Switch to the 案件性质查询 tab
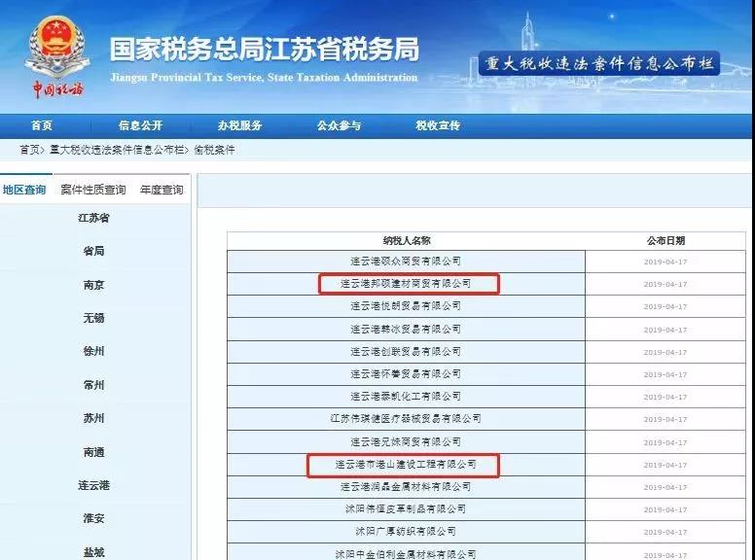755x560 pixels. point(92,190)
